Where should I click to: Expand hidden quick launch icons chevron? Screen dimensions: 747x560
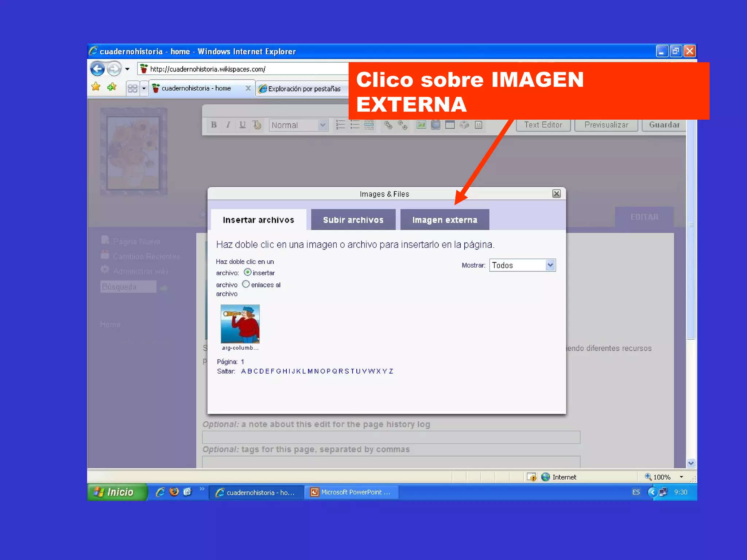[x=202, y=489]
